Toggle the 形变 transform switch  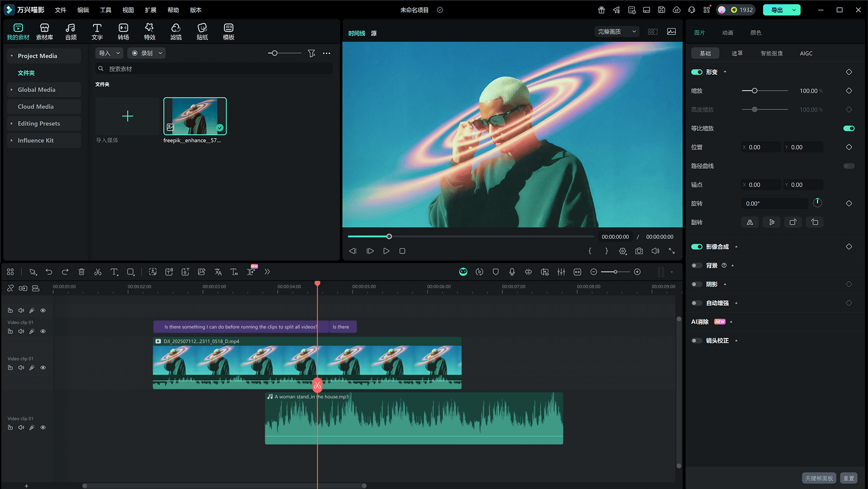click(697, 72)
